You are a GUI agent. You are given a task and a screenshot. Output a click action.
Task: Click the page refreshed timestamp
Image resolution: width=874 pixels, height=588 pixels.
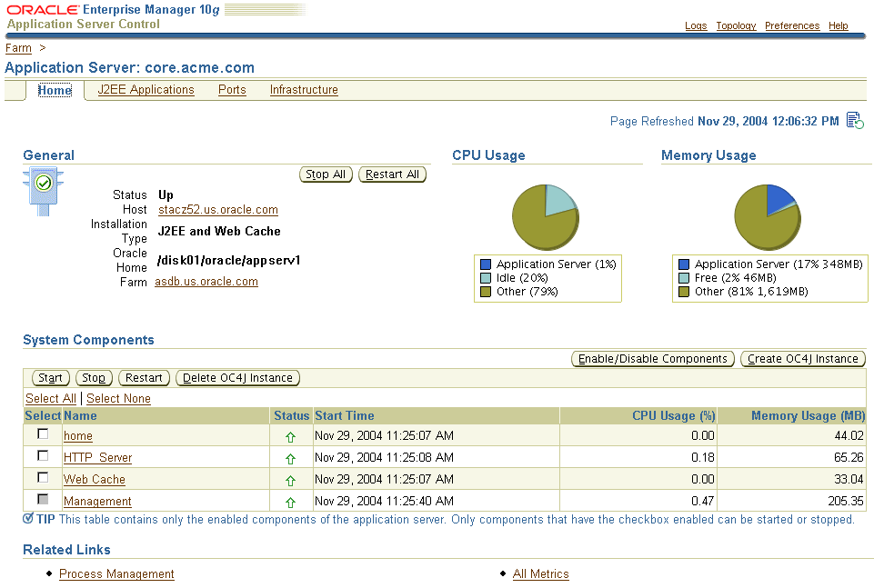click(769, 122)
